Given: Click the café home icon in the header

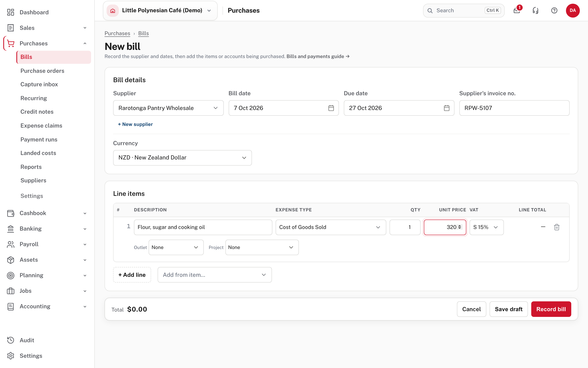Looking at the screenshot, I should point(113,10).
